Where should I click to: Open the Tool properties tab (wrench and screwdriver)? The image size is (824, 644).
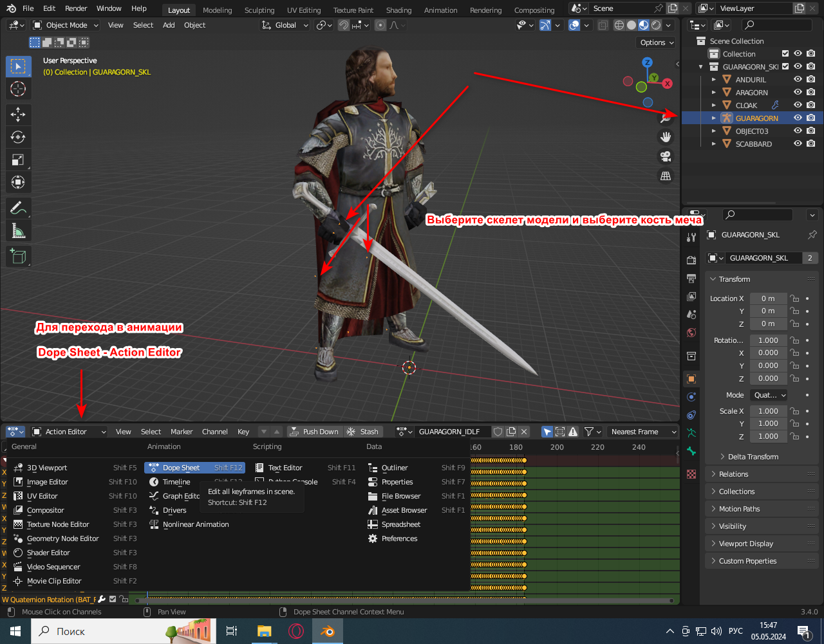coord(691,237)
